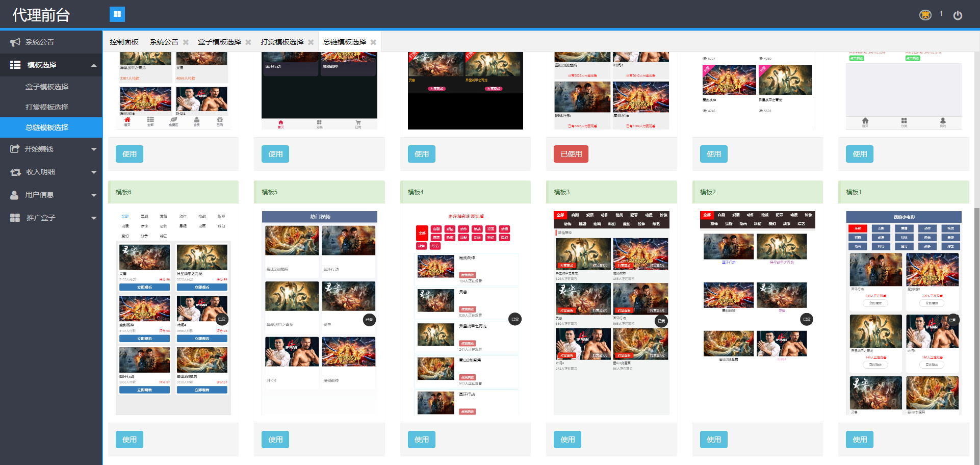980x465 pixels.
Task: Switch to the 系统公告 tab
Action: pos(164,42)
